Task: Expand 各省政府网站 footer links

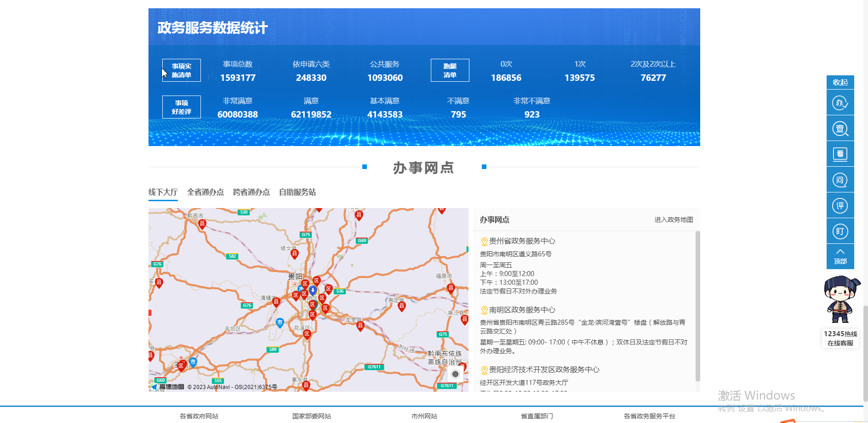Action: click(x=199, y=416)
